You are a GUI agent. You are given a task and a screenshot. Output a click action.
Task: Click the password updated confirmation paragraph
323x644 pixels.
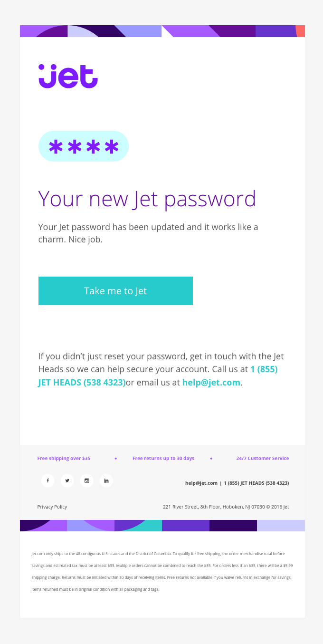(x=148, y=233)
